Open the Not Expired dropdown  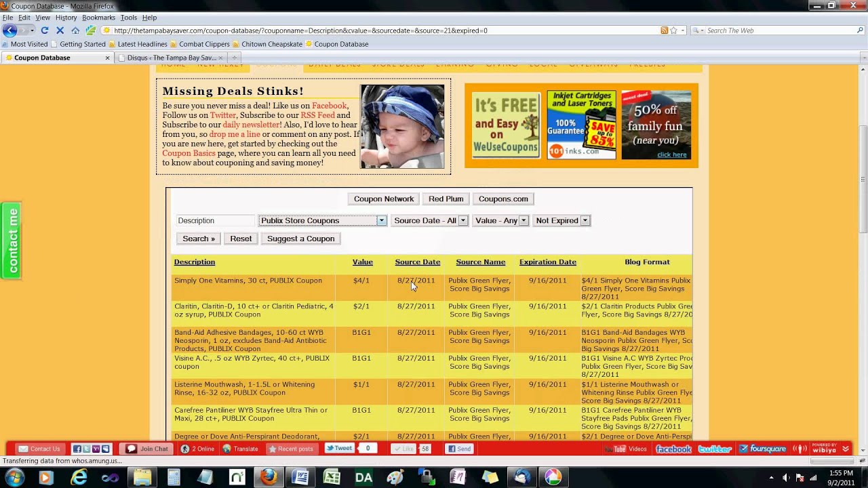point(561,220)
